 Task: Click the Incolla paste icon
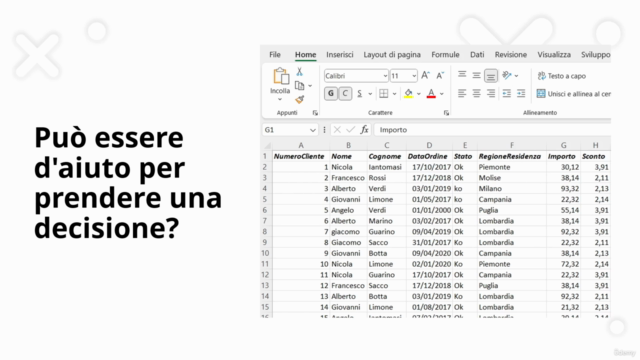click(280, 76)
